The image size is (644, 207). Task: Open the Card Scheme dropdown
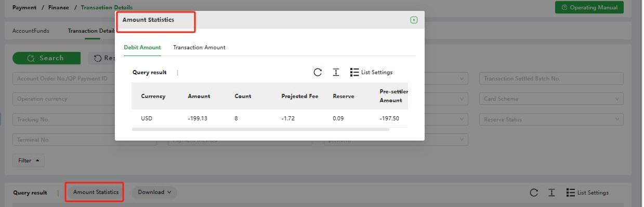[551, 99]
